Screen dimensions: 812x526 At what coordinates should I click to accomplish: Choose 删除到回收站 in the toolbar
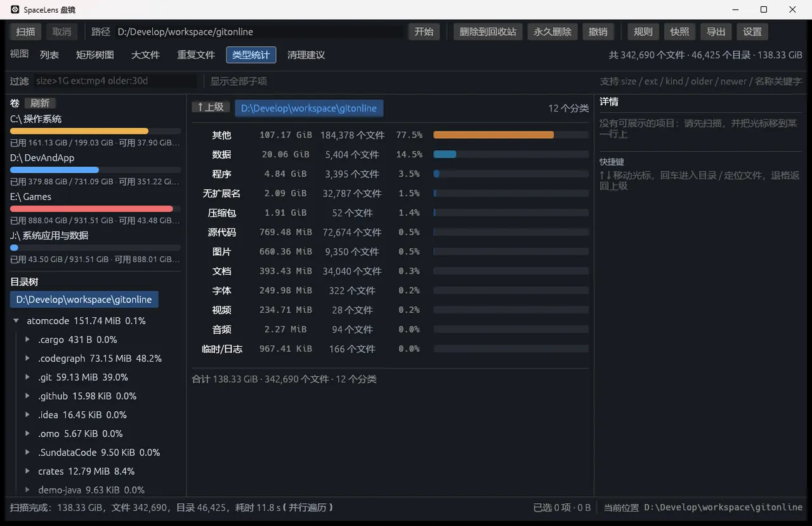point(488,32)
